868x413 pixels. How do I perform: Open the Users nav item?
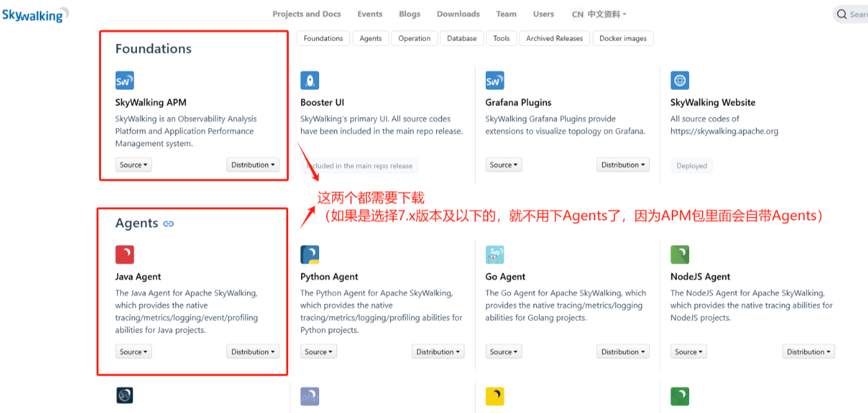point(544,14)
